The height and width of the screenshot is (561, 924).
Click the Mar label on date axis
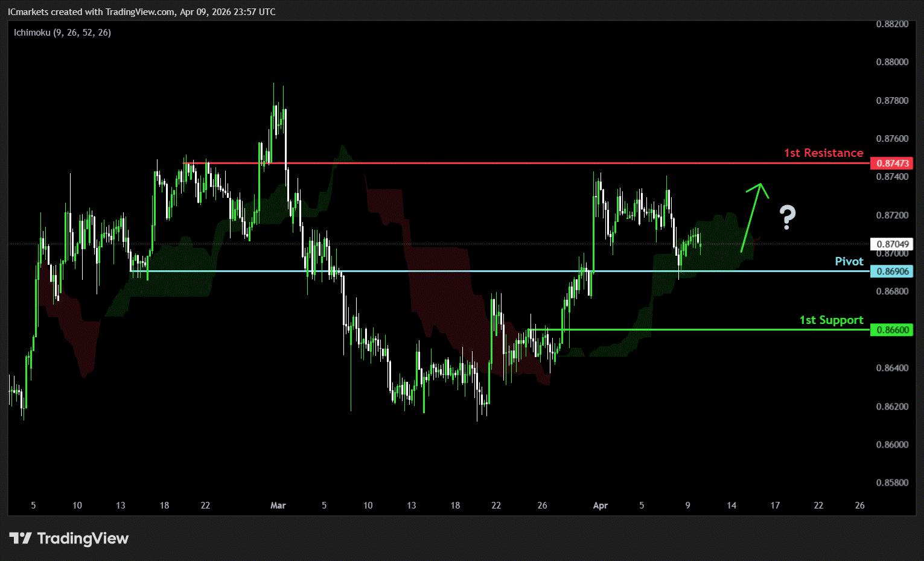click(x=278, y=506)
